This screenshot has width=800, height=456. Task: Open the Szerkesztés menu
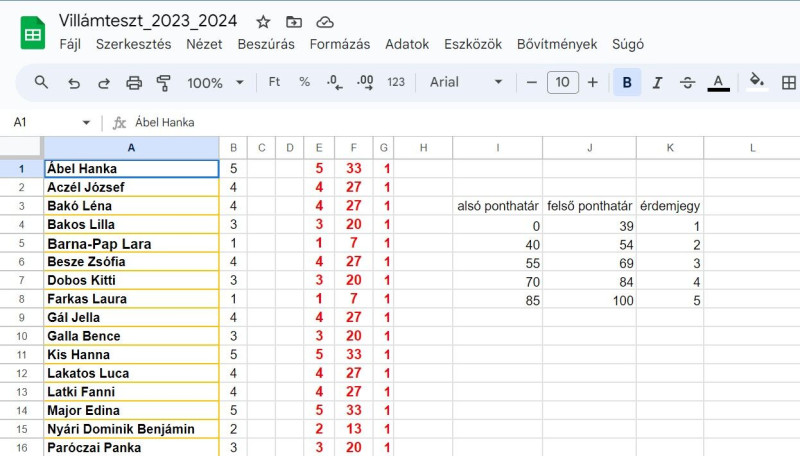pos(134,44)
